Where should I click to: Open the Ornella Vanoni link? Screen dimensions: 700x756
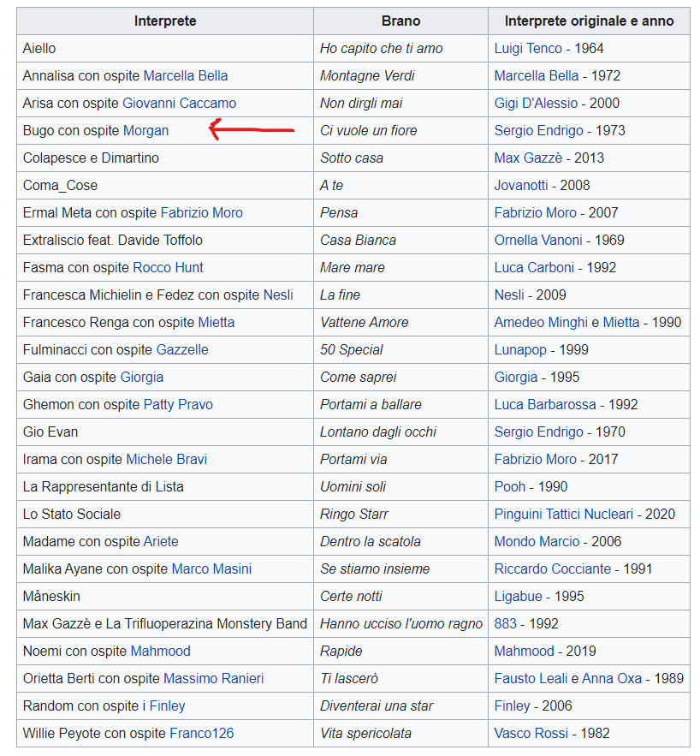point(538,241)
